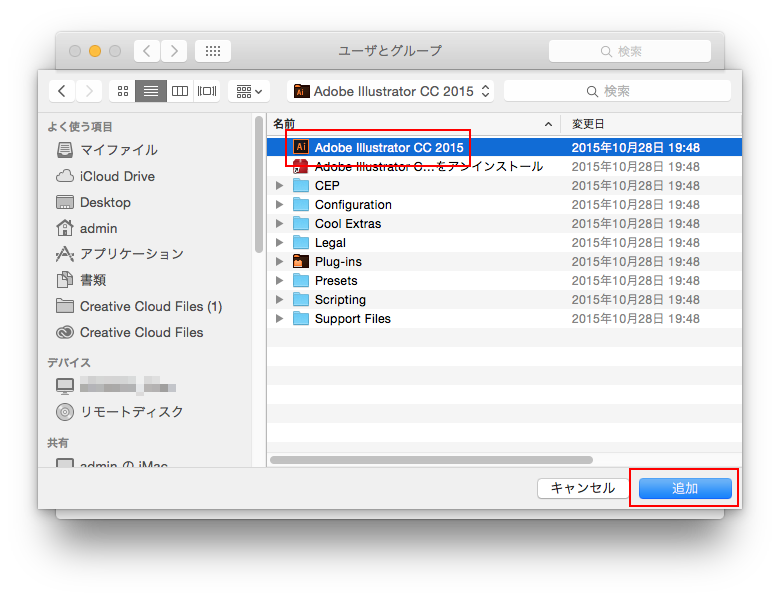The image size is (780, 599).
Task: Open Desktop in sidebar
Action: click(94, 202)
